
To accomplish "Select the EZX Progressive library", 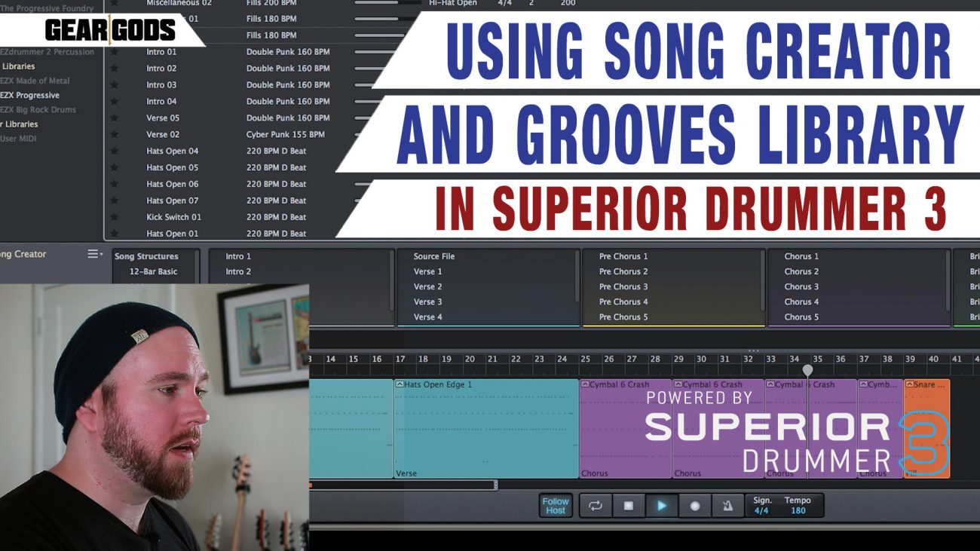I will [x=30, y=96].
